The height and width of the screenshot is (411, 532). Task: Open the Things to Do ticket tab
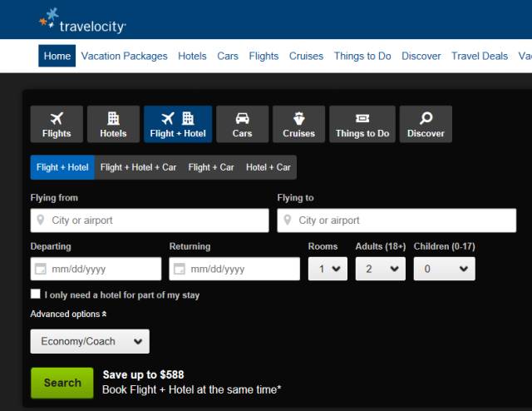[x=362, y=124]
